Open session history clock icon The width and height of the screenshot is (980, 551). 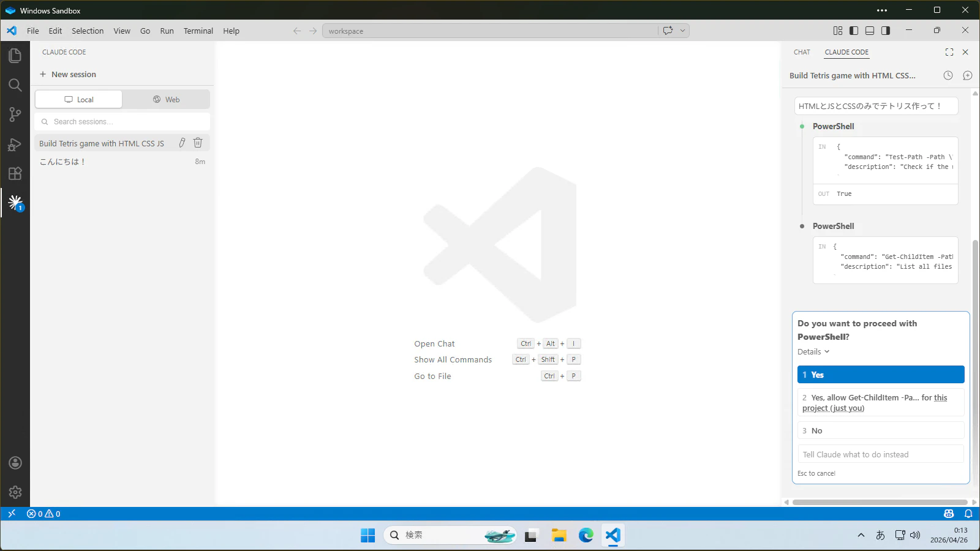948,75
